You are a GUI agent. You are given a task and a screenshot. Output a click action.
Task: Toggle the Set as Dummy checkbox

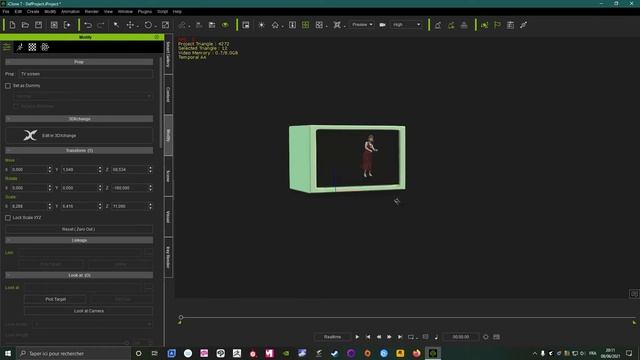pos(8,86)
